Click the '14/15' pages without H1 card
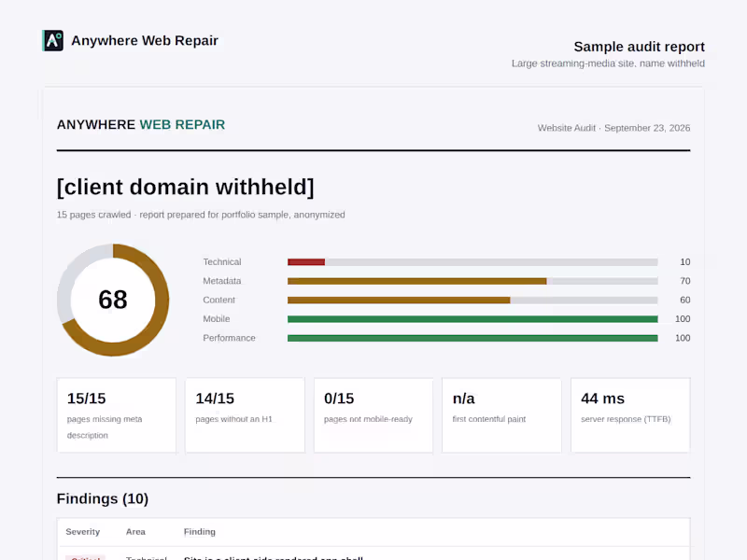This screenshot has width=747, height=560. tap(245, 415)
